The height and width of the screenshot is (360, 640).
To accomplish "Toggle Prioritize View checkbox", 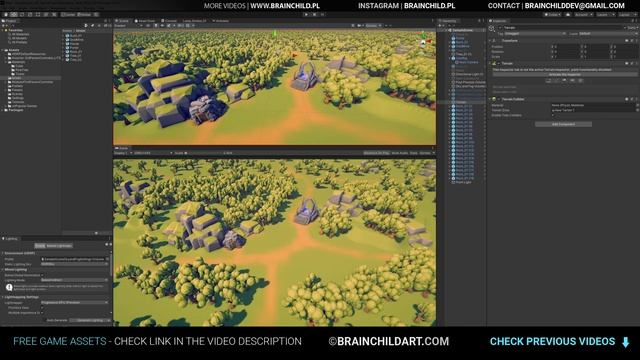I will pyautogui.click(x=42, y=308).
